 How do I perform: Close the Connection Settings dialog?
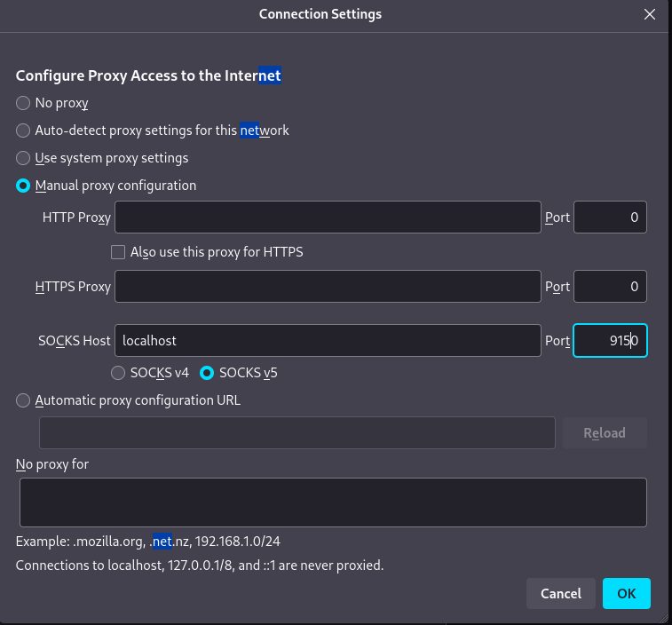[649, 14]
